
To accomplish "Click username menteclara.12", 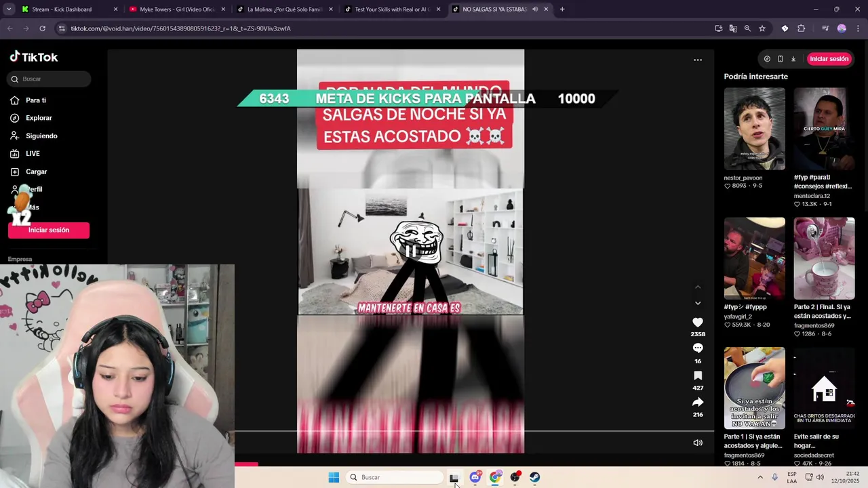I will [x=812, y=196].
